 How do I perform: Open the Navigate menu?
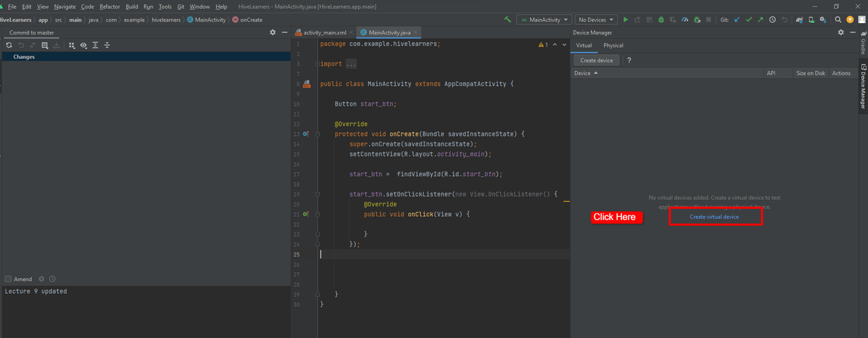(x=65, y=6)
